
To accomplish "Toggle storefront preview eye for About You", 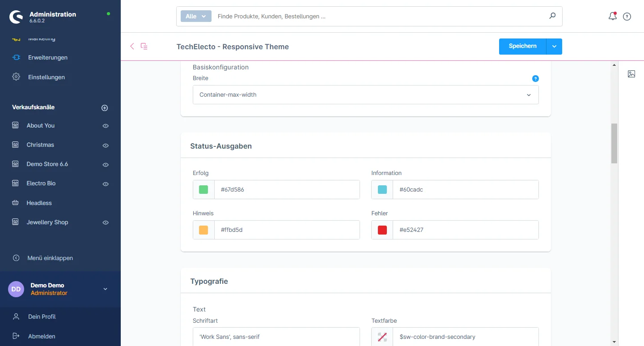I will click(x=106, y=126).
